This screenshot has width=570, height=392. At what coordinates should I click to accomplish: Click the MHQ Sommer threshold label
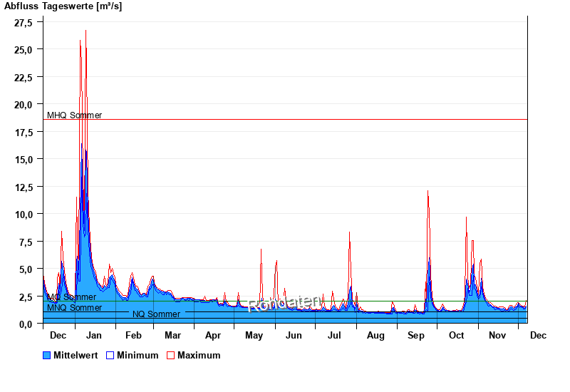[74, 115]
